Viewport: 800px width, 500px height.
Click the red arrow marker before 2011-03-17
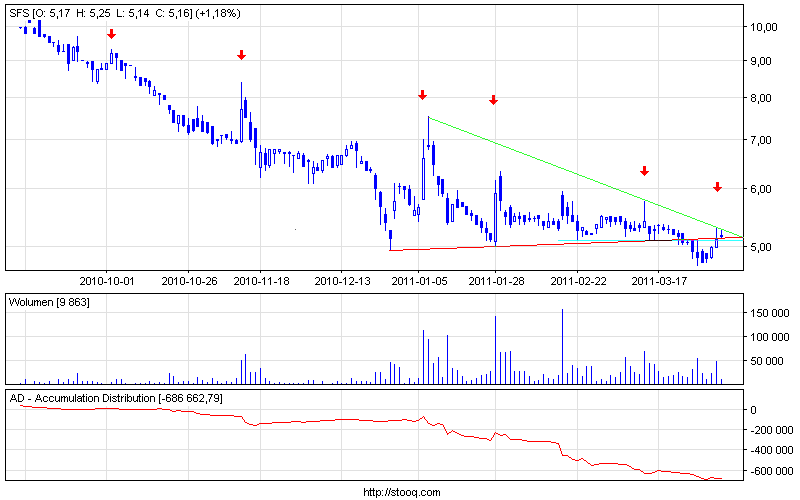tap(644, 171)
